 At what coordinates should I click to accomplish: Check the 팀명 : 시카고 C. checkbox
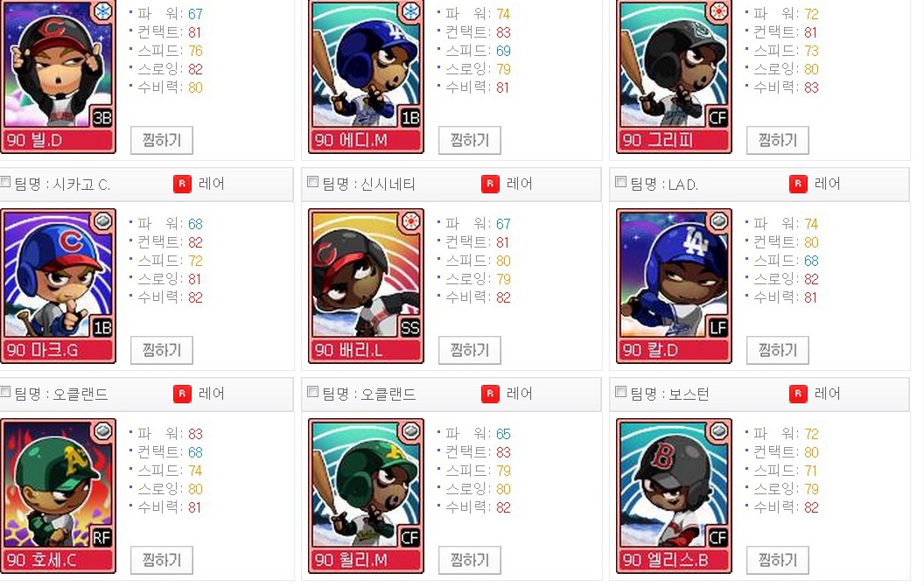(5, 182)
